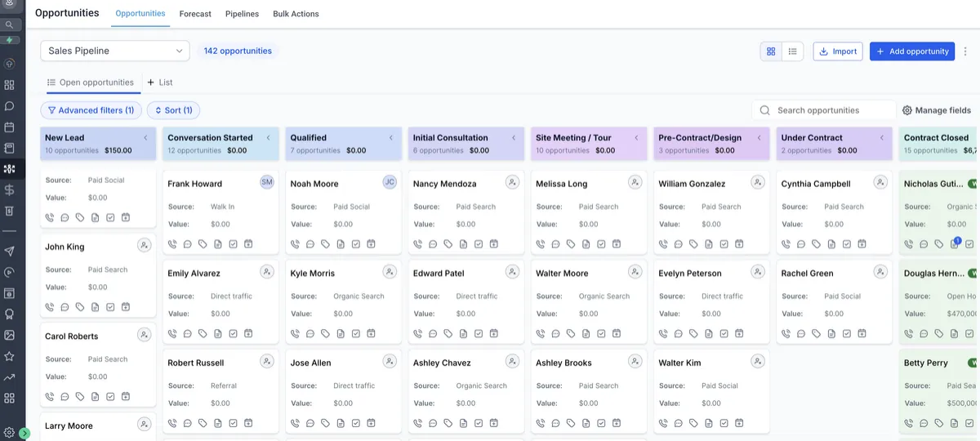980x441 pixels.
Task: Switch to board grid view
Action: [x=771, y=51]
